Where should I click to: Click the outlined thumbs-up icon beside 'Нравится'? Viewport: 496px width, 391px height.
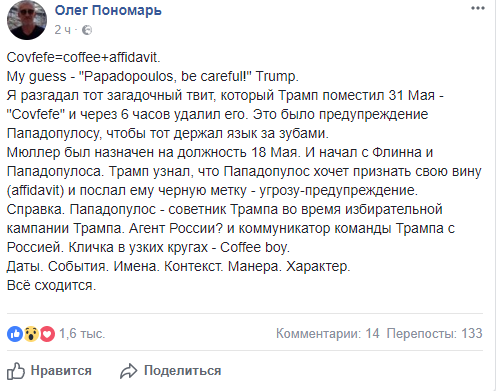pyautogui.click(x=16, y=371)
